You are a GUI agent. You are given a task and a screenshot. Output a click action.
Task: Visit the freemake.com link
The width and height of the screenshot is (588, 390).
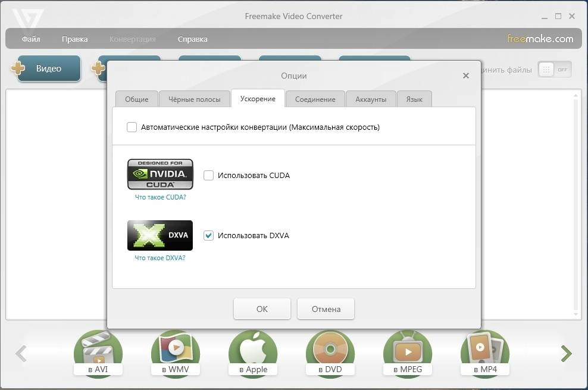point(540,39)
